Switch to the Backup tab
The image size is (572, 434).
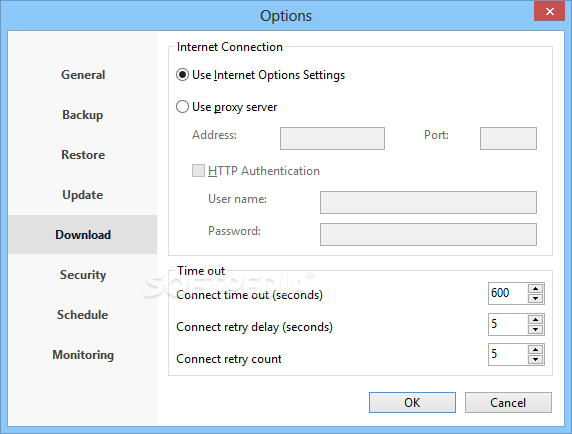tap(83, 115)
